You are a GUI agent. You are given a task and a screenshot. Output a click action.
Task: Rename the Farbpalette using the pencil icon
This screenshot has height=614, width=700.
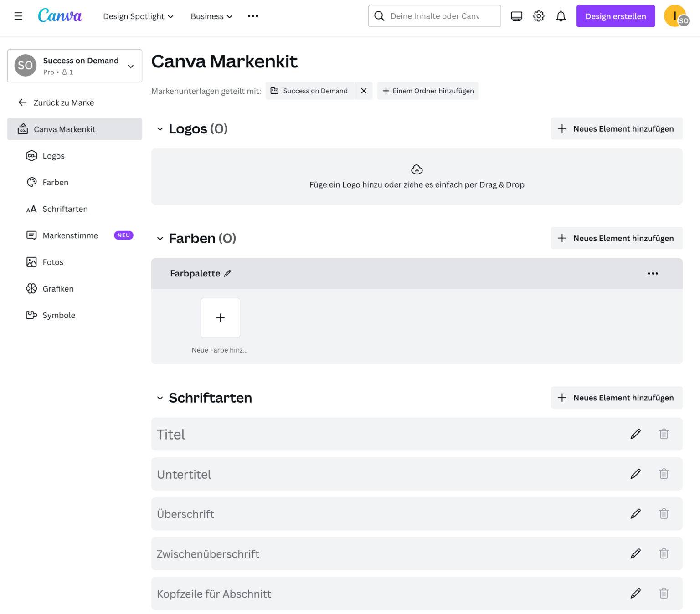point(227,273)
